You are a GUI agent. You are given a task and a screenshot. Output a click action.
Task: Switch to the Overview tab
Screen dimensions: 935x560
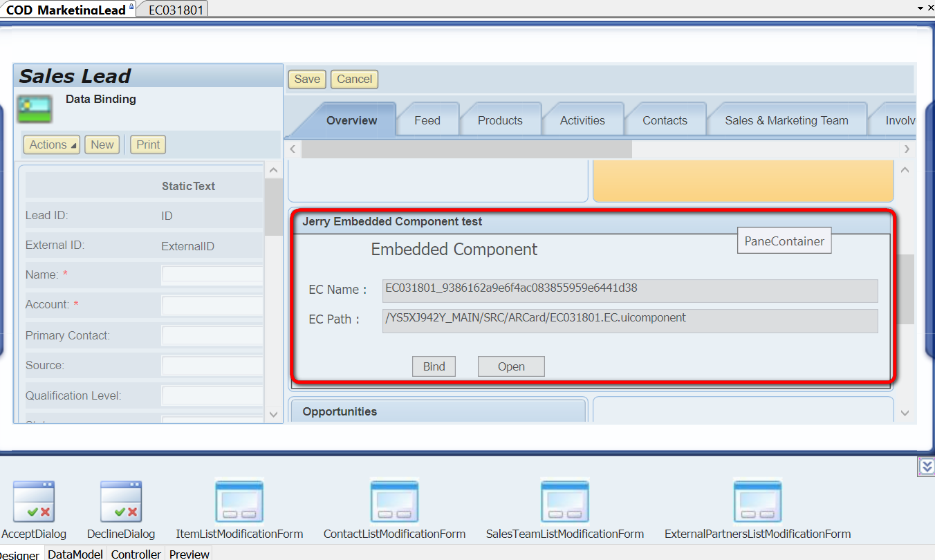(351, 120)
